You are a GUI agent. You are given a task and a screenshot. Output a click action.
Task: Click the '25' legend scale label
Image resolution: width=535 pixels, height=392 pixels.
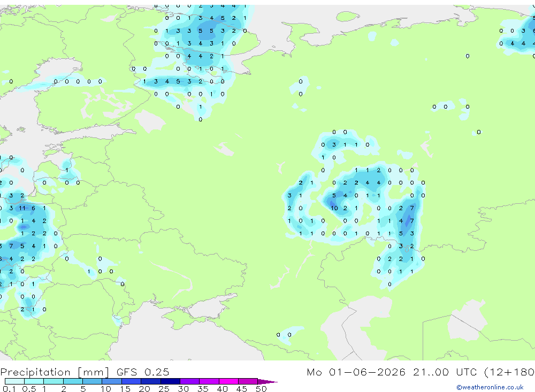pyautogui.click(x=164, y=389)
